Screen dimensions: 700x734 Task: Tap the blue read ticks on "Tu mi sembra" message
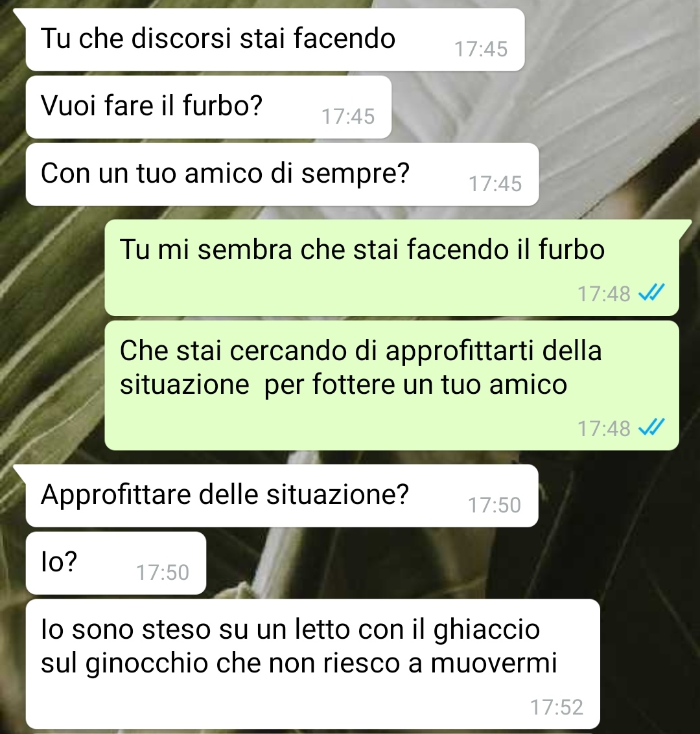[x=652, y=293]
